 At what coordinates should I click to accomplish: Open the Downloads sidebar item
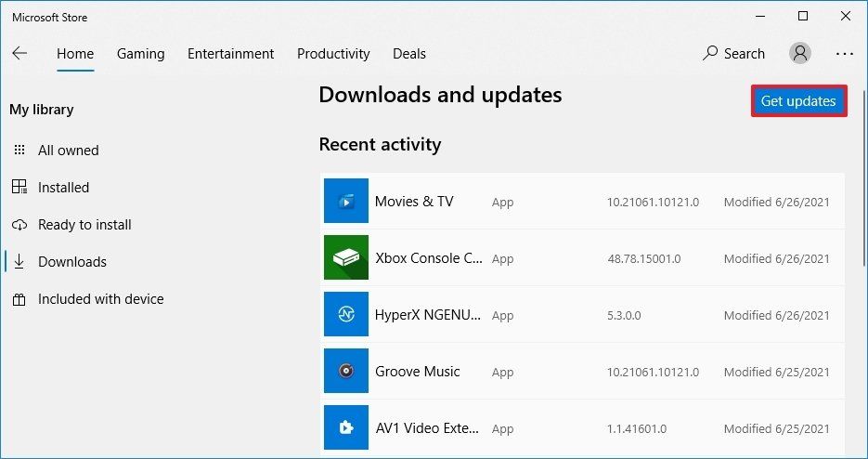71,261
